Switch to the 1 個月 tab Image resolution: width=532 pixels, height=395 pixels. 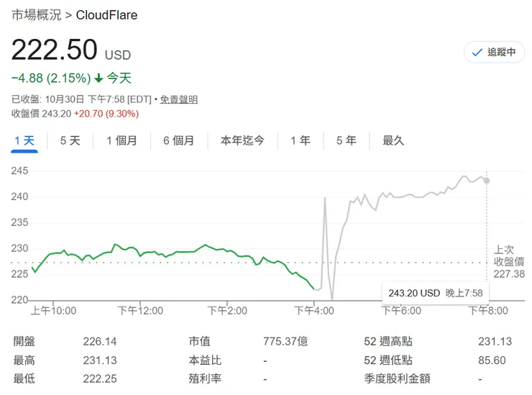tap(121, 140)
